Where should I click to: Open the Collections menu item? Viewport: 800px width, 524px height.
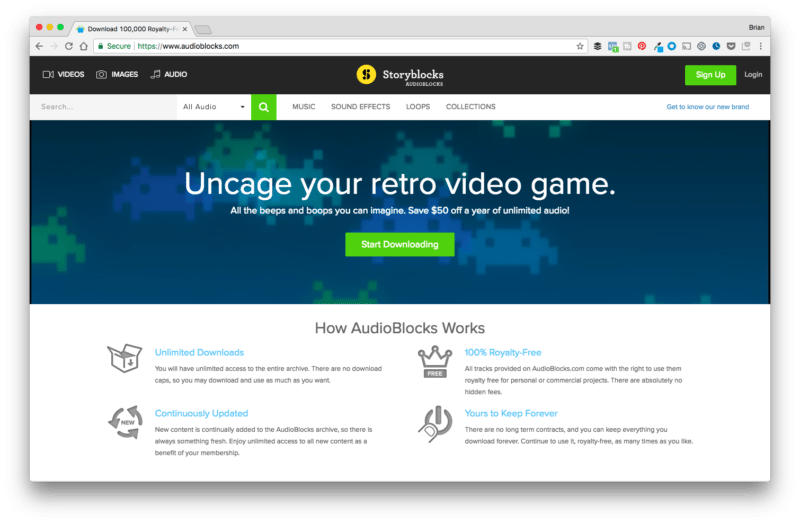point(470,107)
